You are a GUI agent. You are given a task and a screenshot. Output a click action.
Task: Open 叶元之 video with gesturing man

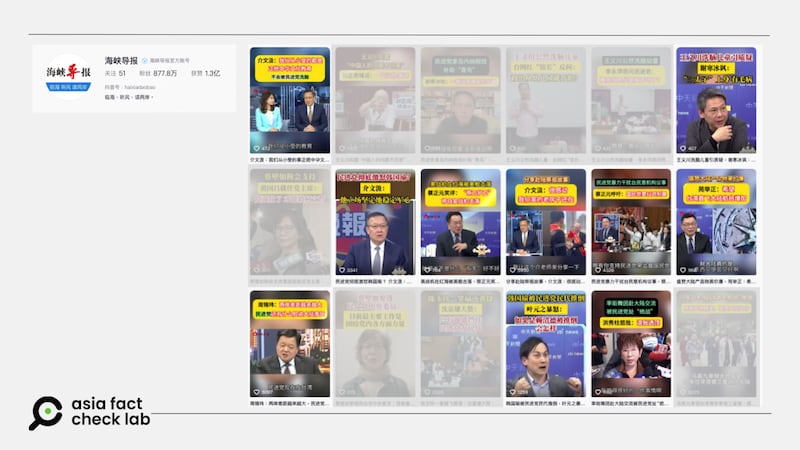tap(545, 343)
